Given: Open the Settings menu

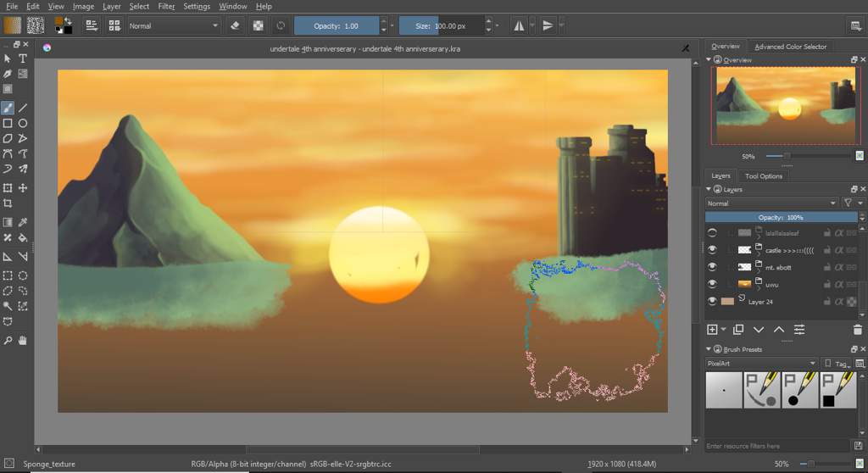Looking at the screenshot, I should (197, 6).
